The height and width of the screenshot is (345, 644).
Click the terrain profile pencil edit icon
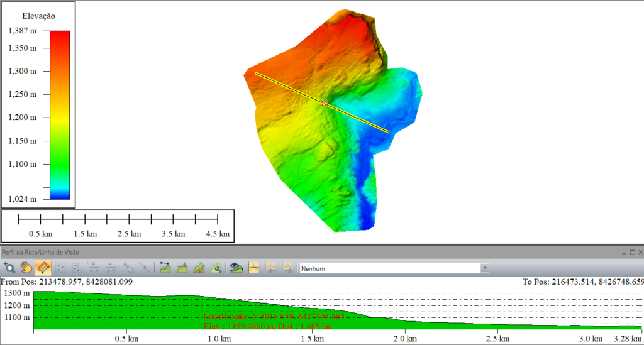click(199, 268)
